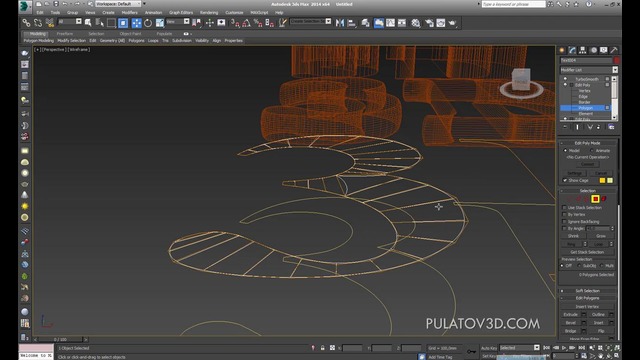Open Render Setup icon
Screen dimensions: 640x360
pyautogui.click(x=429, y=23)
